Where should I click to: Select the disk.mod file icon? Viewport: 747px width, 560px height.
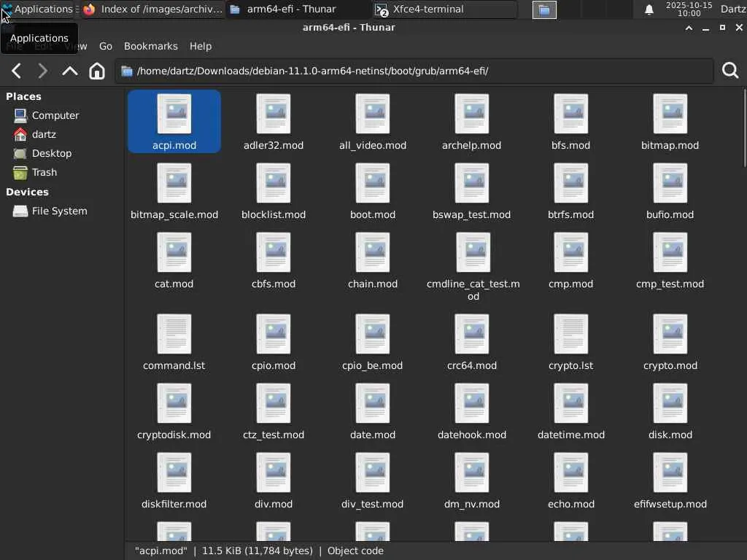pos(670,402)
